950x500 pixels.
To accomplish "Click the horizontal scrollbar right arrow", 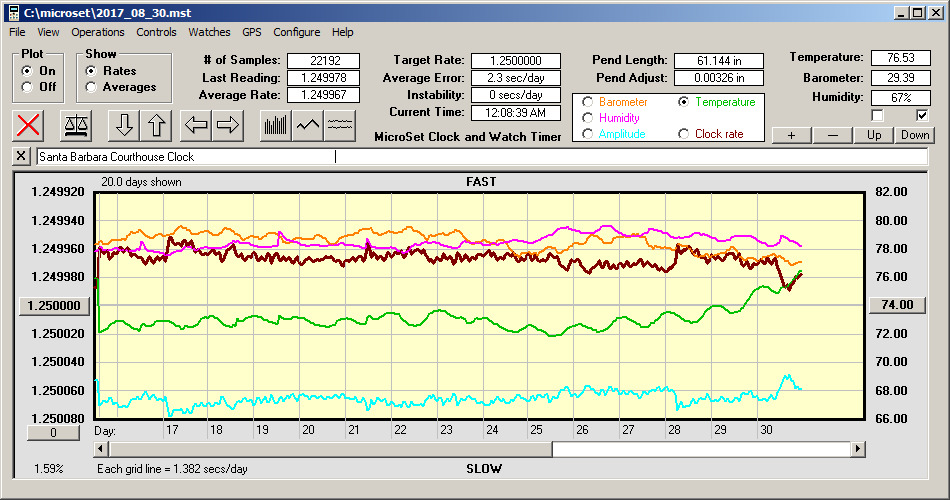I will 858,449.
